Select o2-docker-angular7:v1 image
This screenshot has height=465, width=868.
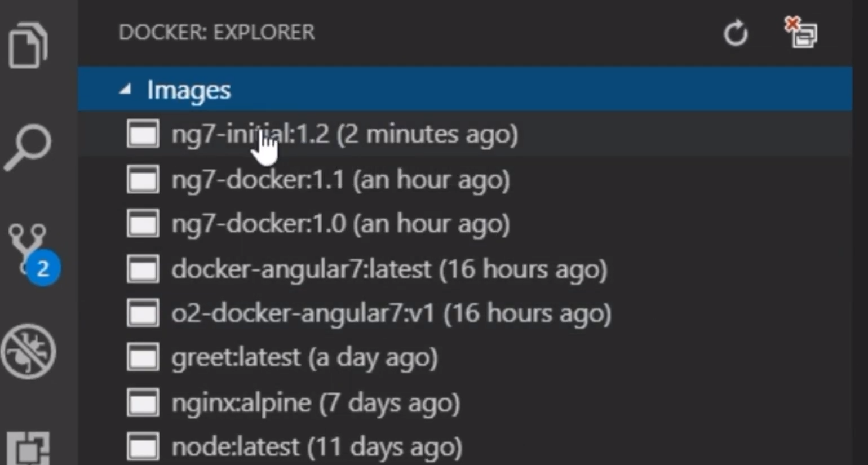point(465,313)
